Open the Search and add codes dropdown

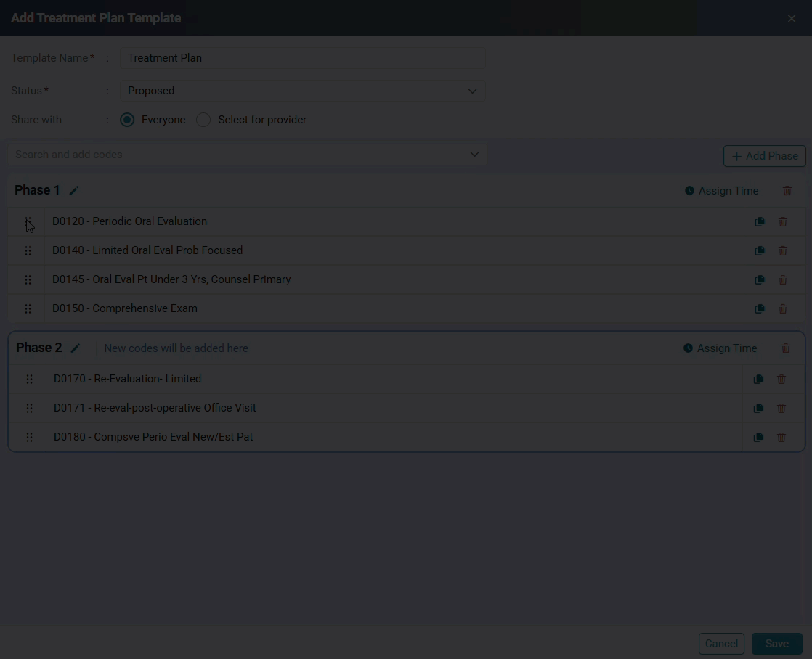point(247,155)
